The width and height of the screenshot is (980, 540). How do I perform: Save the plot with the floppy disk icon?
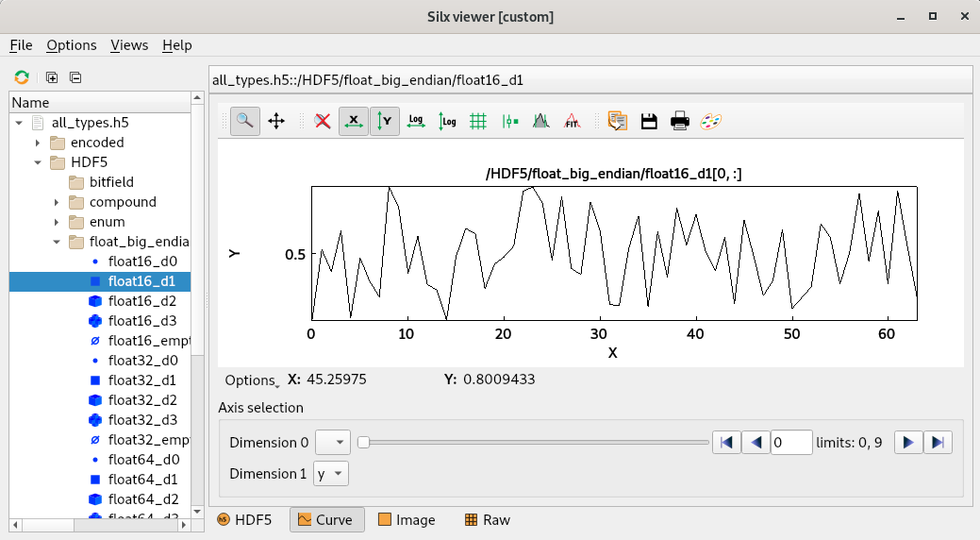point(649,121)
